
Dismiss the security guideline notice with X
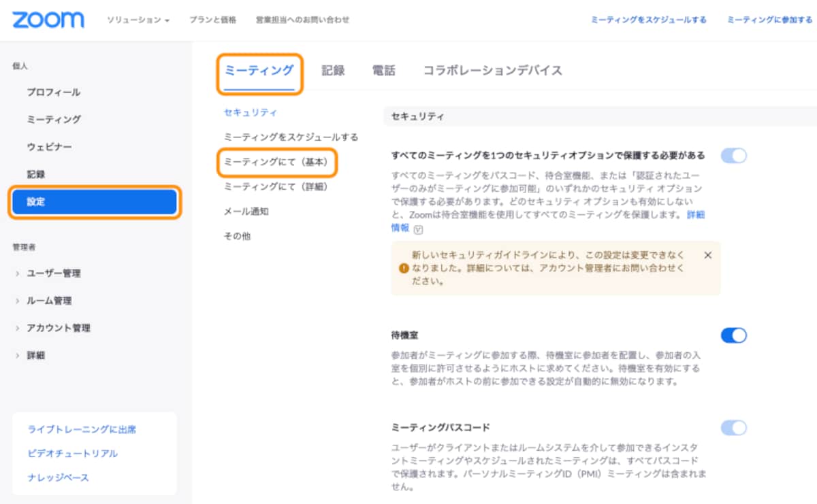pos(707,255)
